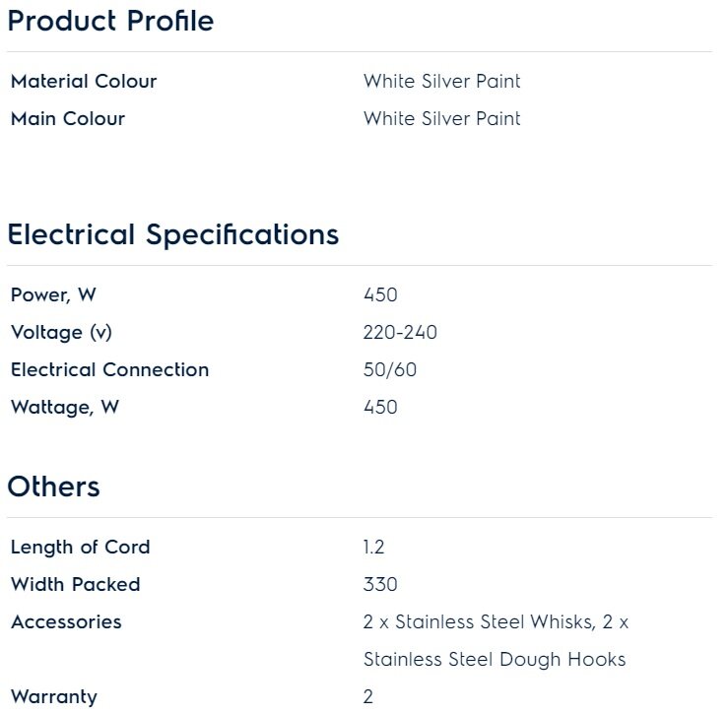The image size is (728, 714).
Task: Click the Electrical Specifications heading
Action: 172,235
